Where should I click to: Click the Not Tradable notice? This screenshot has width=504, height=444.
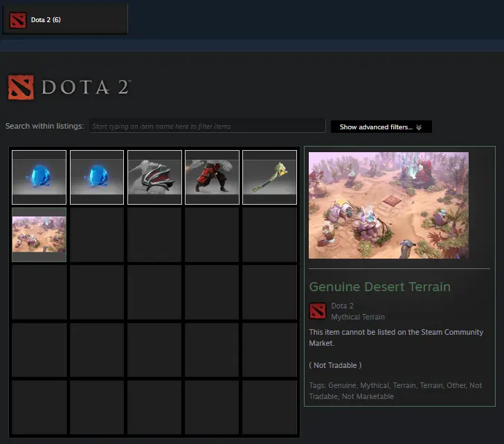(x=335, y=365)
